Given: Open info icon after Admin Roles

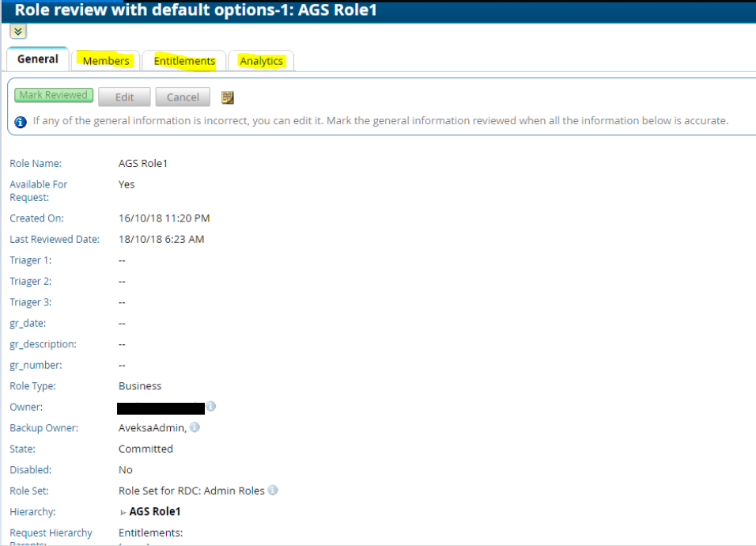Looking at the screenshot, I should [x=273, y=490].
